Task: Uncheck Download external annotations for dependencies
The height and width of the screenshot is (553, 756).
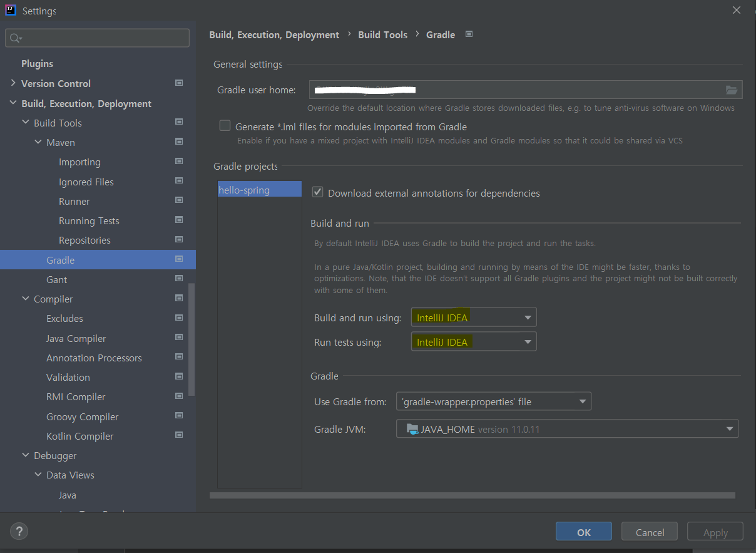Action: [317, 192]
